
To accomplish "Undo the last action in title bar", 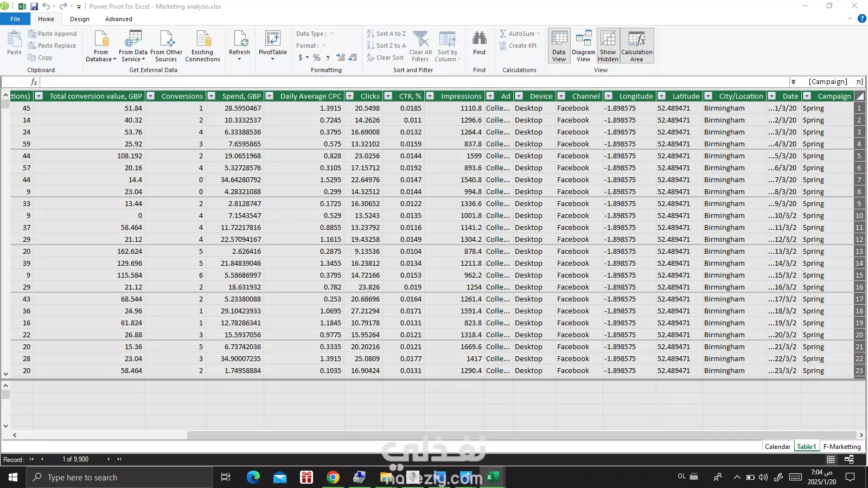I will 46,7.
